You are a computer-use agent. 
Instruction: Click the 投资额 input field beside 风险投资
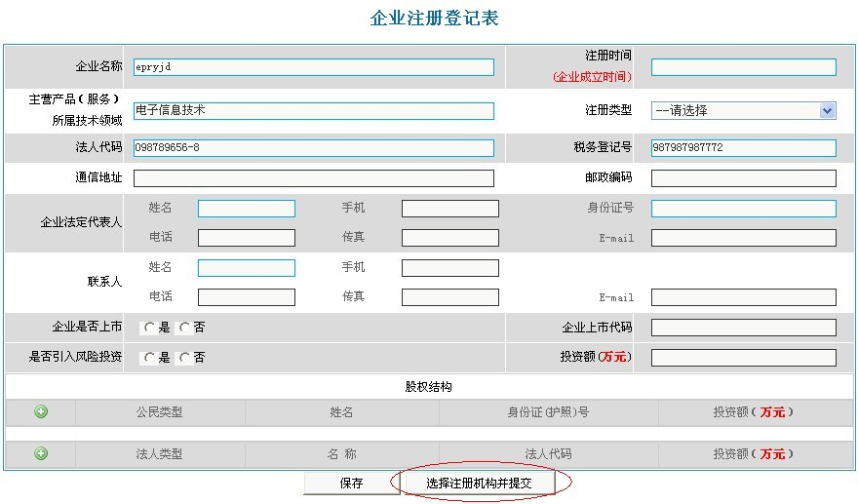743,358
